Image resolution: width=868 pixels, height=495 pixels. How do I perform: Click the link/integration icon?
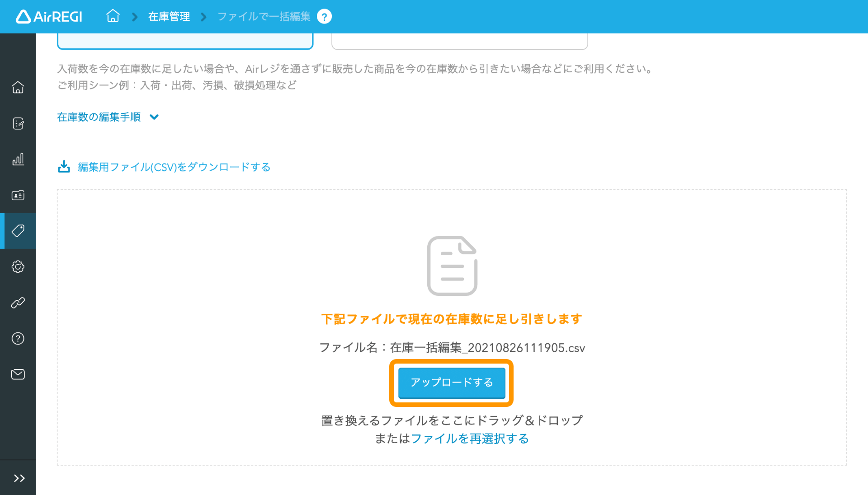click(x=18, y=302)
